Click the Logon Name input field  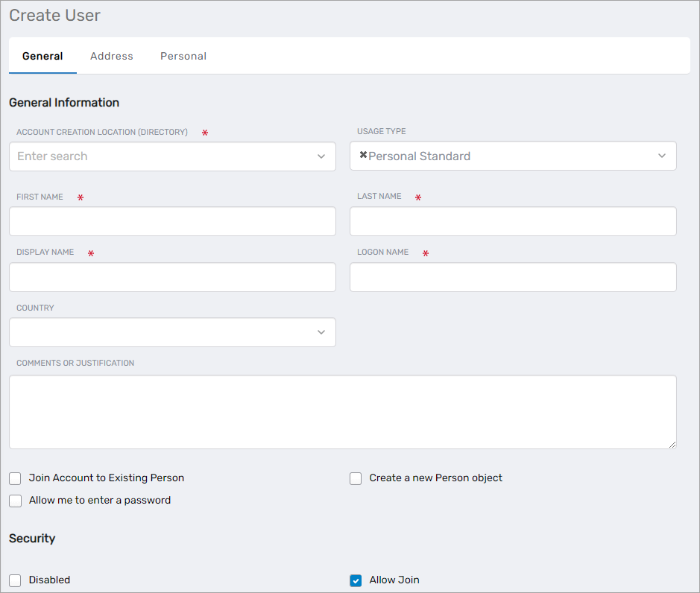pos(513,276)
